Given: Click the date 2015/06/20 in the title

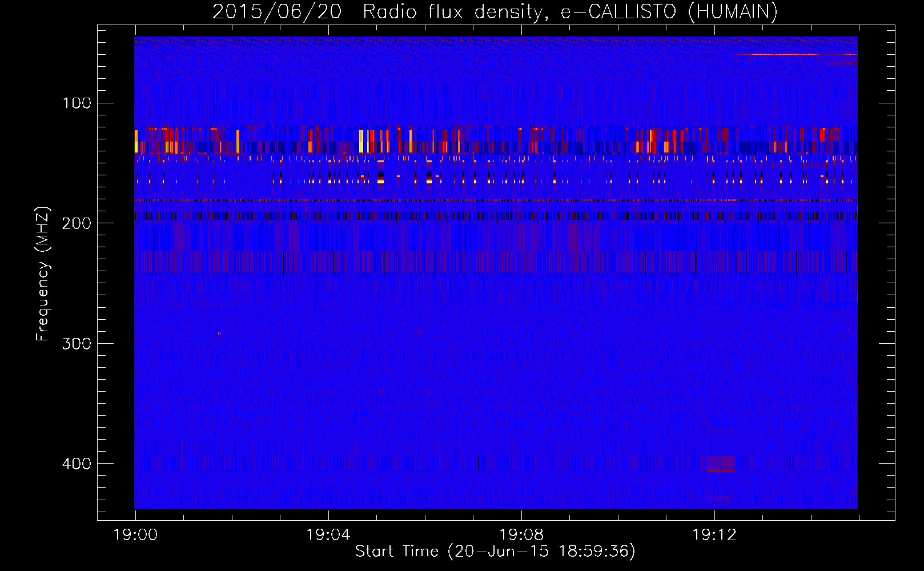Looking at the screenshot, I should click(277, 11).
